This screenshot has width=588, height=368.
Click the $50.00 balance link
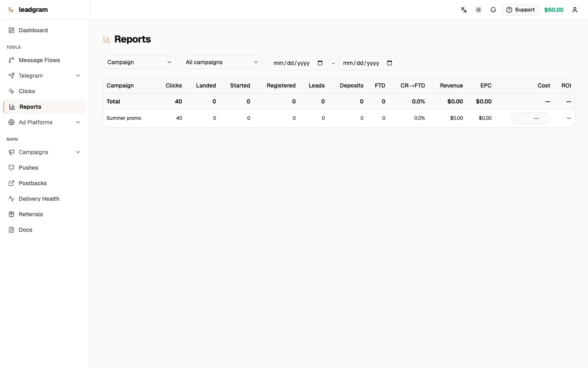(x=554, y=10)
